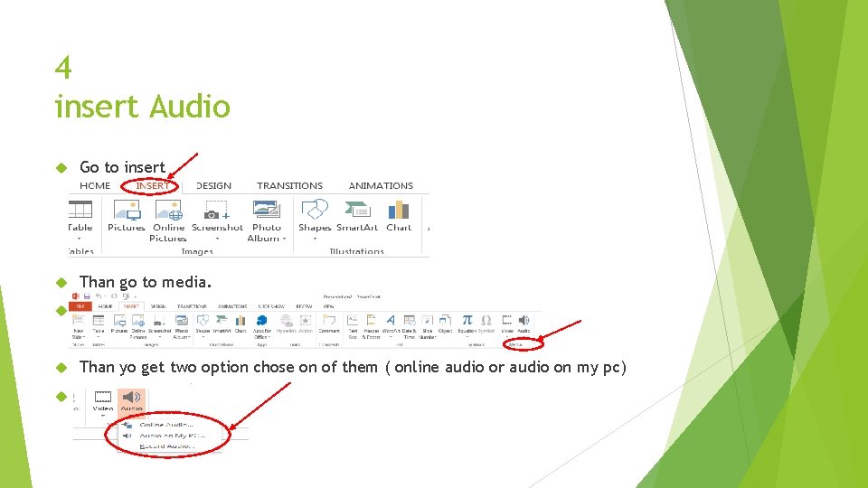Click the Save icon in the quick access toolbar
This screenshot has width=868, height=488.
point(87,296)
